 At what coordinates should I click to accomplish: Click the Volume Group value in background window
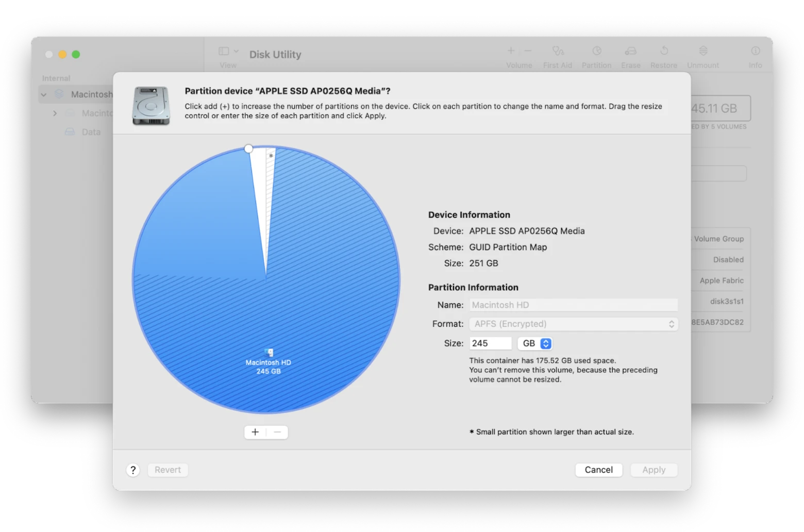[718, 239]
